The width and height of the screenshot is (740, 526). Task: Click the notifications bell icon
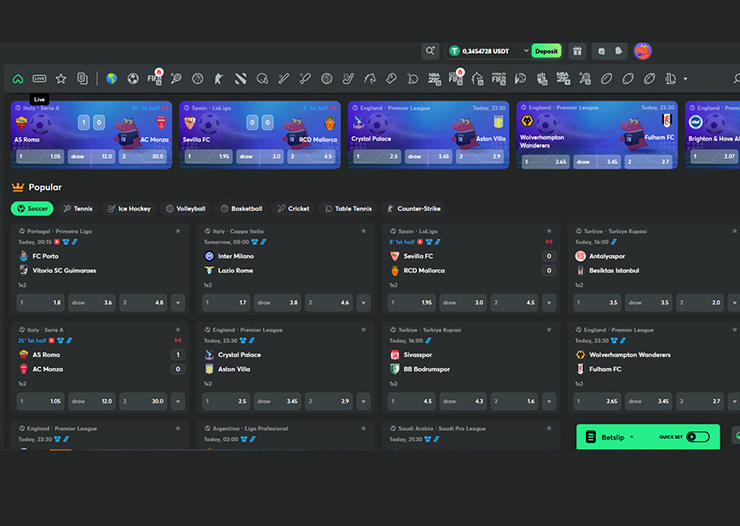[x=618, y=51]
